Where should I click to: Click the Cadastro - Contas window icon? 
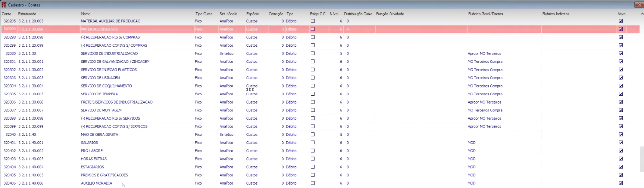tap(4, 5)
